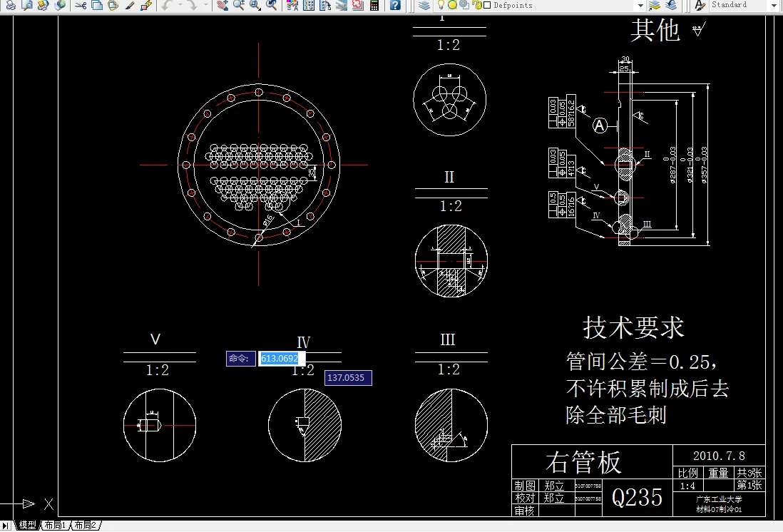This screenshot has height=532, width=783.
Task: Click the 审核 cell in title block
Action: (525, 511)
